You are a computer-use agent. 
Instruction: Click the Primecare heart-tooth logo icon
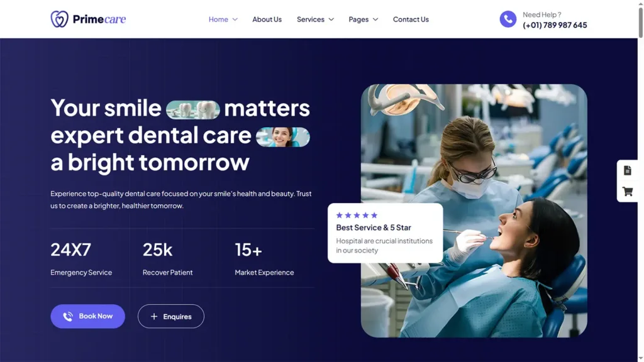(x=60, y=19)
